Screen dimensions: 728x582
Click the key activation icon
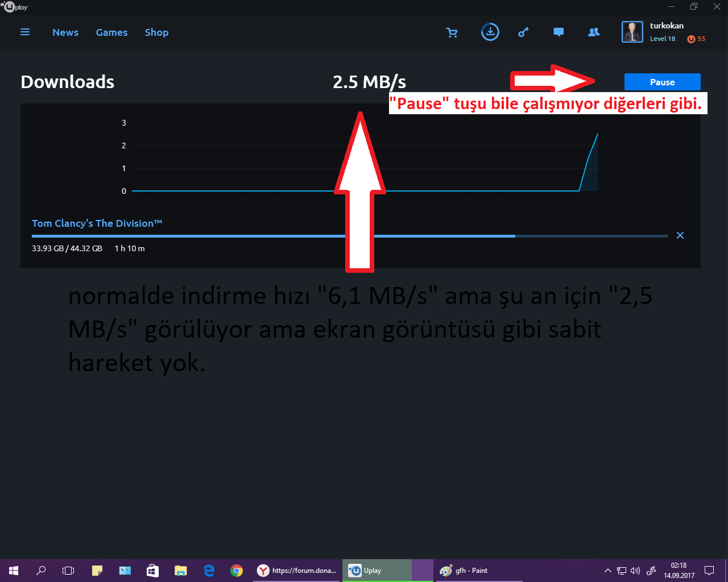pyautogui.click(x=523, y=32)
